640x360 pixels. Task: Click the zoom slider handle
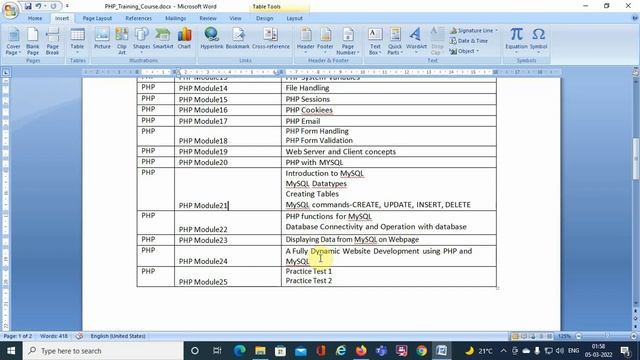608,336
